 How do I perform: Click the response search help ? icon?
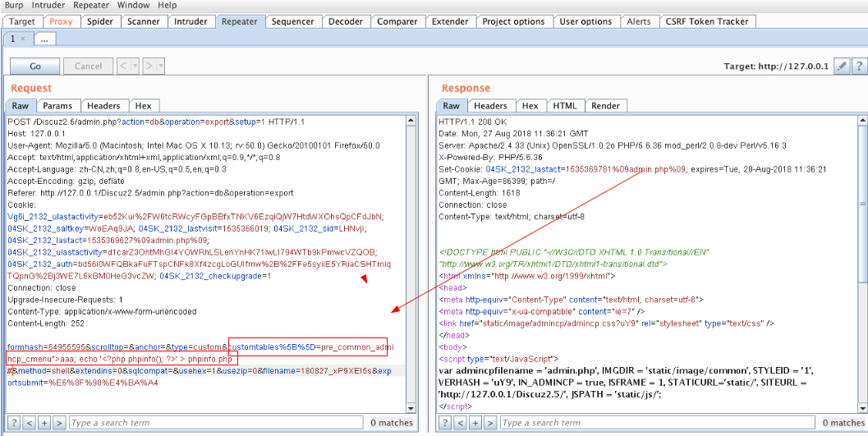444,423
